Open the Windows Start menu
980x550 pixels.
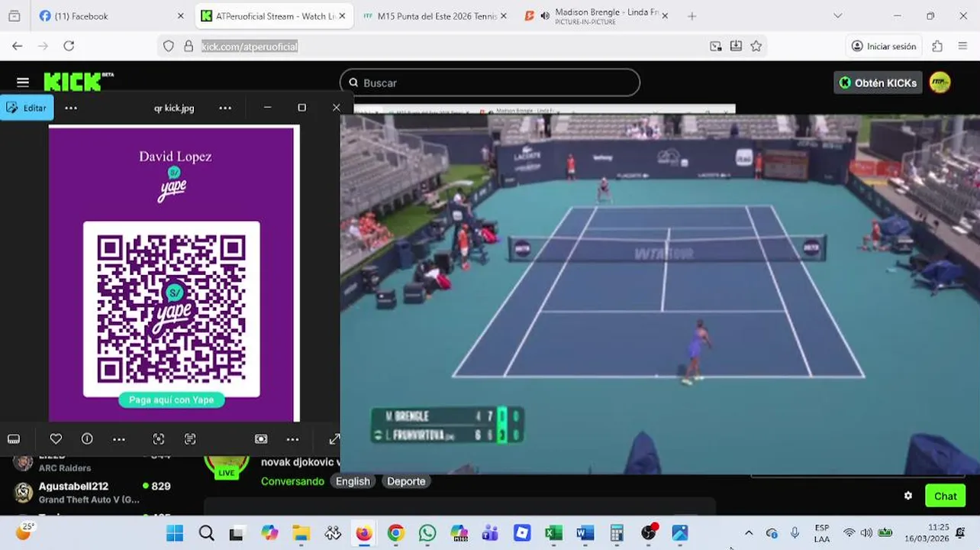[x=175, y=533]
